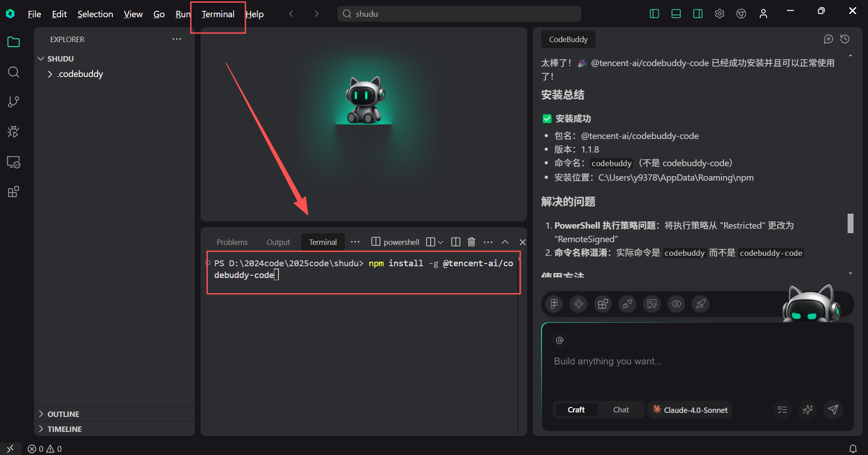Start a new chat in CodeBuddy panel
The image size is (868, 455).
pyautogui.click(x=828, y=39)
